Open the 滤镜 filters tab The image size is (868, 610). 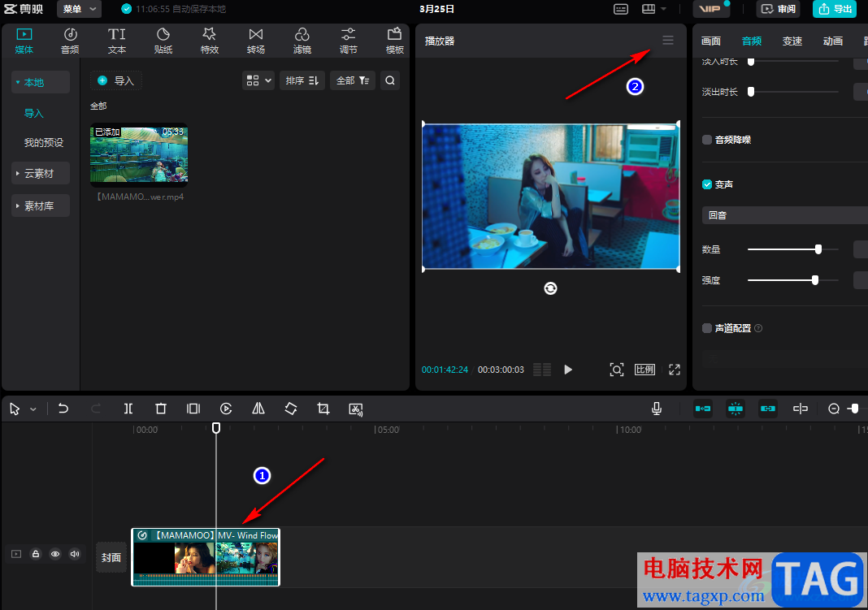coord(302,41)
